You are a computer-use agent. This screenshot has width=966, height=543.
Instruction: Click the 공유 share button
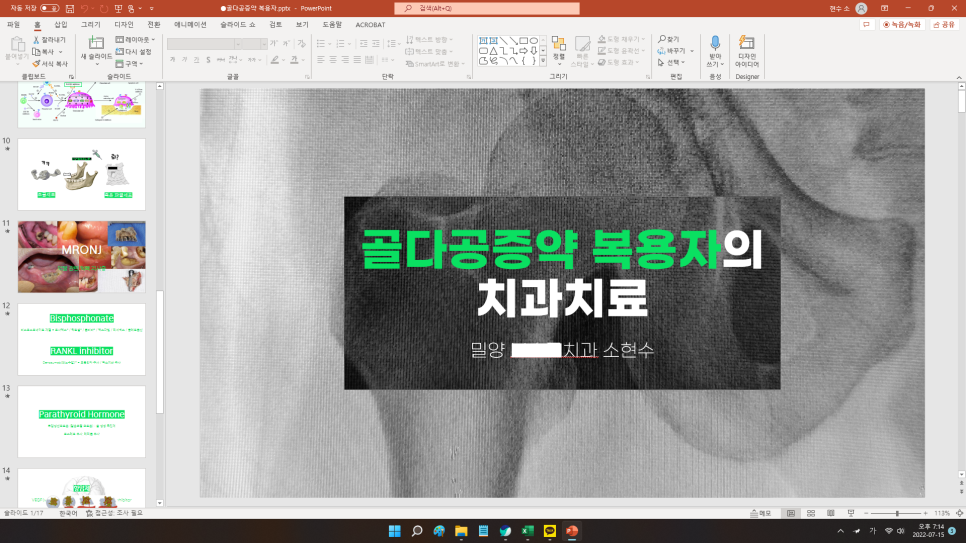944,25
